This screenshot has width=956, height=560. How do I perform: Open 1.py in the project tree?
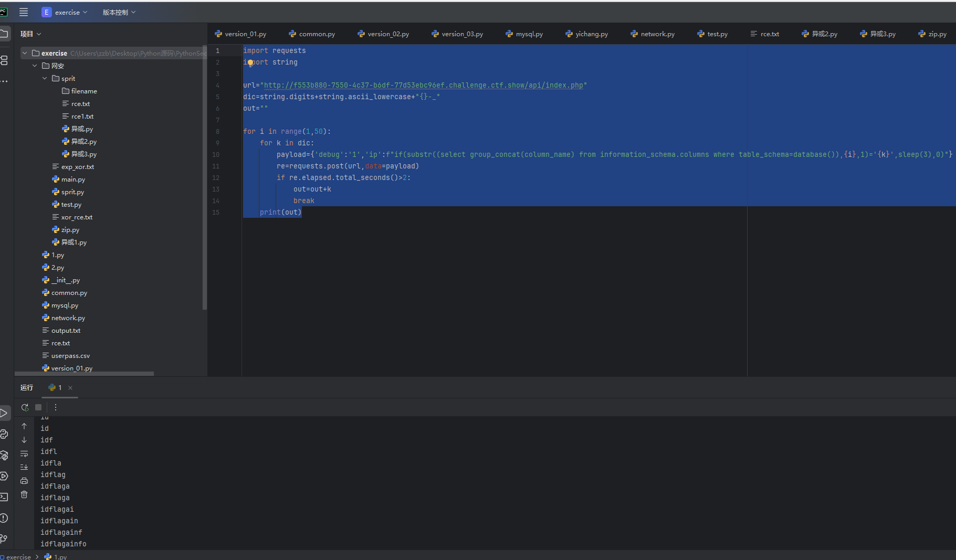[x=53, y=255]
